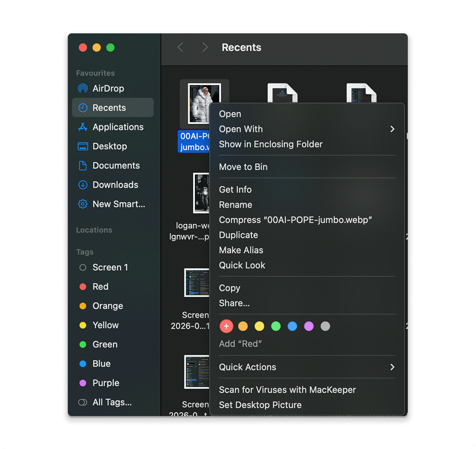Apply the green tag swatch
476x449 pixels.
coord(276,326)
